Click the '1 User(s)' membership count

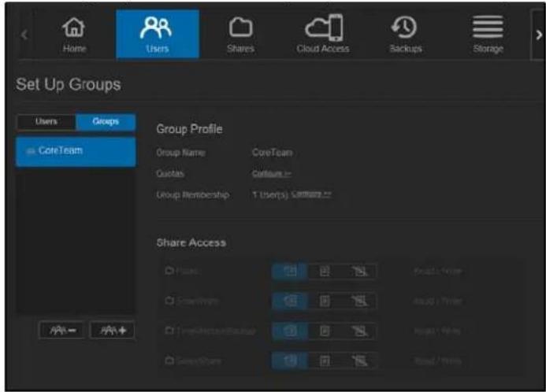pos(270,194)
